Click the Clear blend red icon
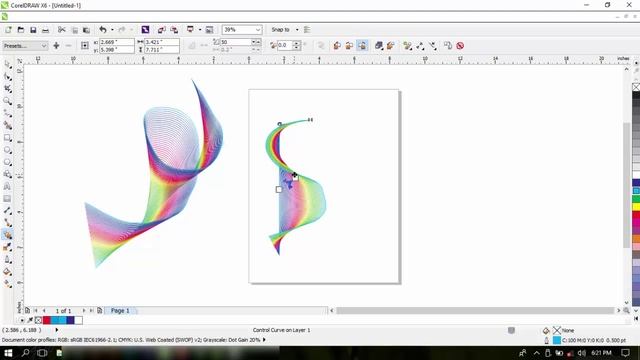The image size is (640, 360). pyautogui.click(x=460, y=46)
